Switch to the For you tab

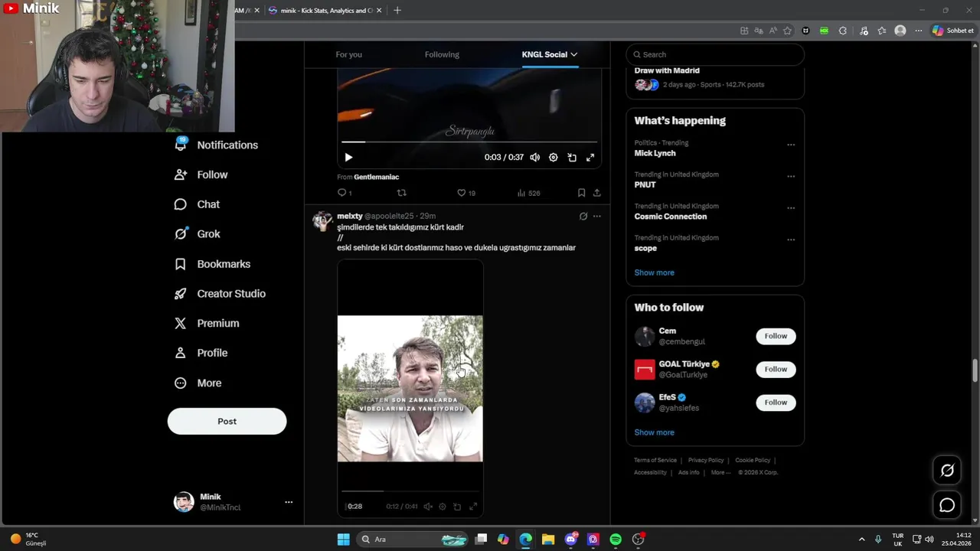click(348, 54)
